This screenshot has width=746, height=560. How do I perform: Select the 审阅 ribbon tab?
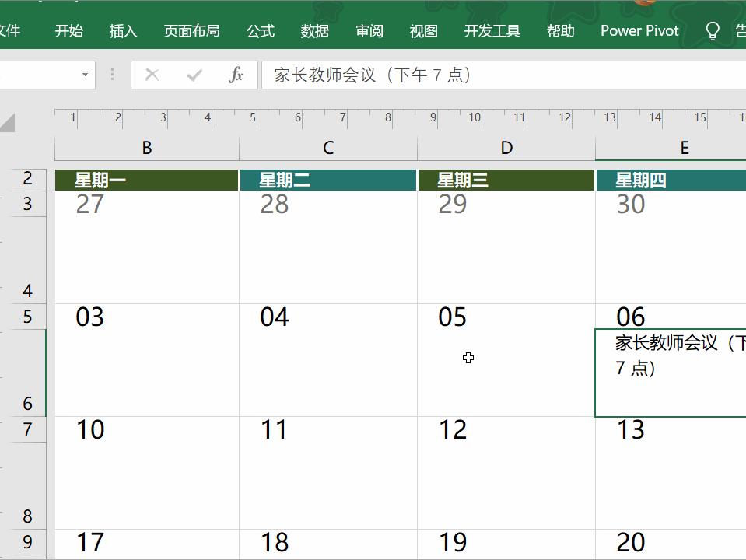click(x=369, y=30)
